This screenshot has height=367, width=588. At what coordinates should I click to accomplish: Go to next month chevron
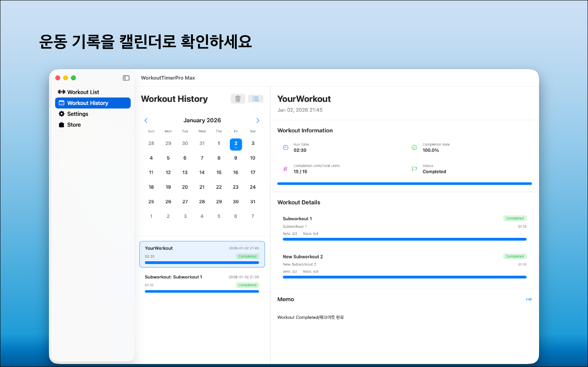click(258, 120)
